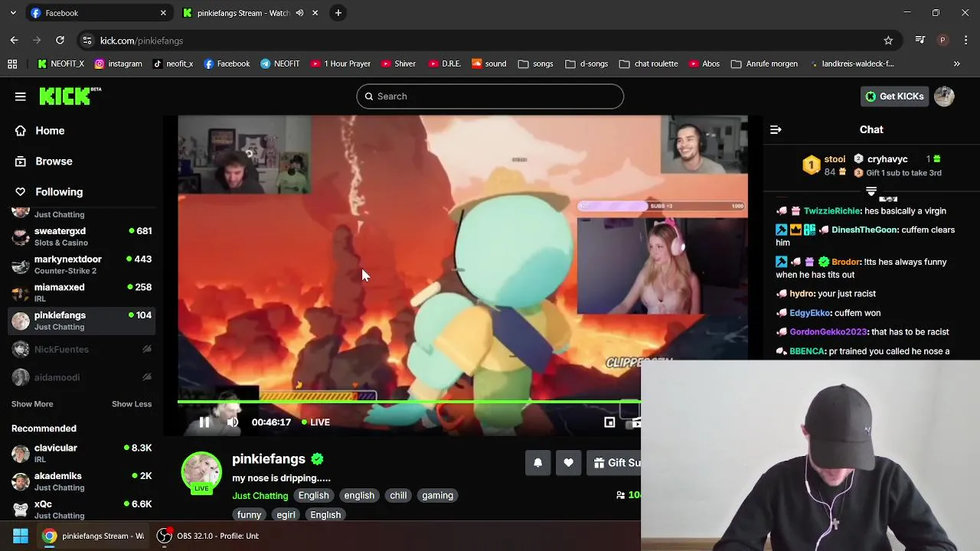Viewport: 980px width, 551px height.
Task: Open the 1 Hour Prayer bookmark
Action: [x=340, y=64]
